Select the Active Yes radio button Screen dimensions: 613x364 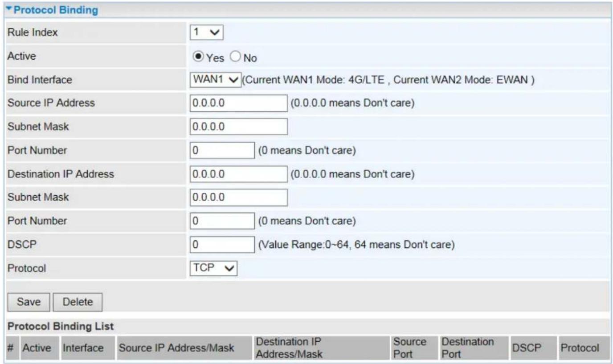(x=200, y=57)
